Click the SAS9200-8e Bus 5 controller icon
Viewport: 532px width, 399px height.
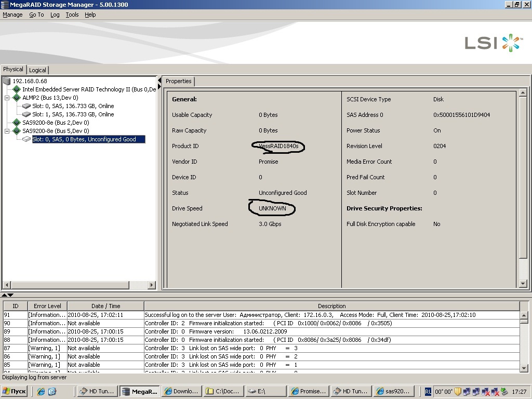[x=17, y=131]
